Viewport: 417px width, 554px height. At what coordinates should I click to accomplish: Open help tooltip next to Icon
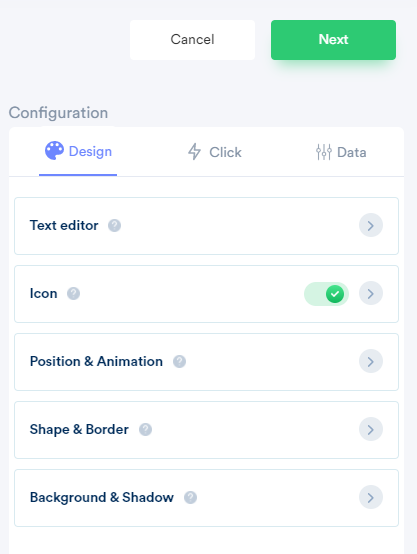(x=74, y=293)
